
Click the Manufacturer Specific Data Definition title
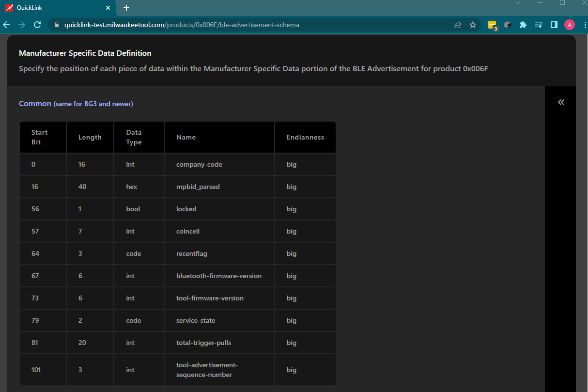[x=85, y=53]
